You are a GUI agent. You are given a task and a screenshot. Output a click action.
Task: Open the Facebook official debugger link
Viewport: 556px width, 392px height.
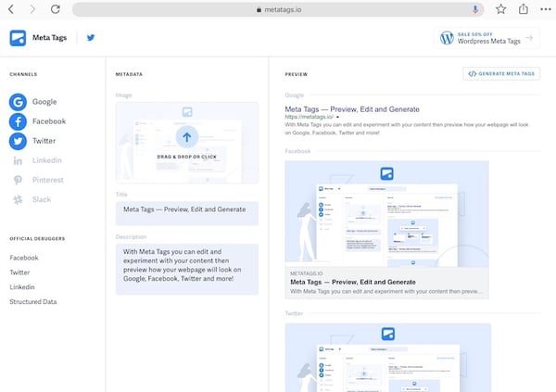[24, 258]
